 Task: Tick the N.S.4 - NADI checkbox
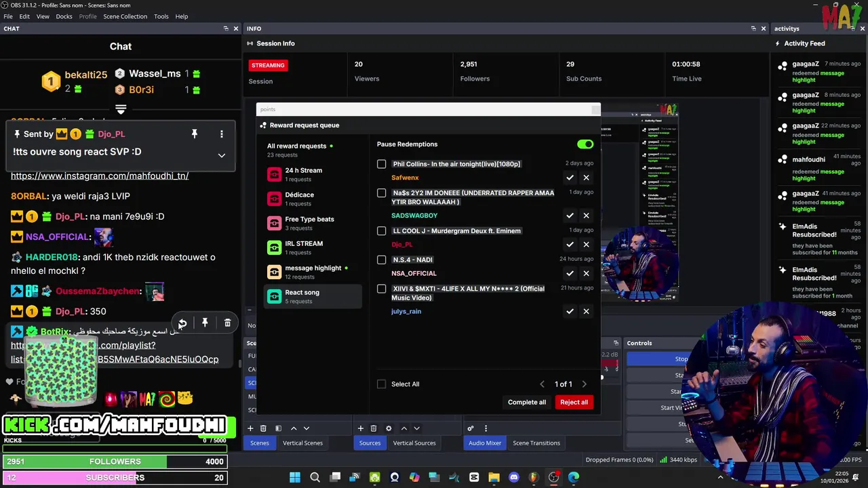pyautogui.click(x=382, y=260)
